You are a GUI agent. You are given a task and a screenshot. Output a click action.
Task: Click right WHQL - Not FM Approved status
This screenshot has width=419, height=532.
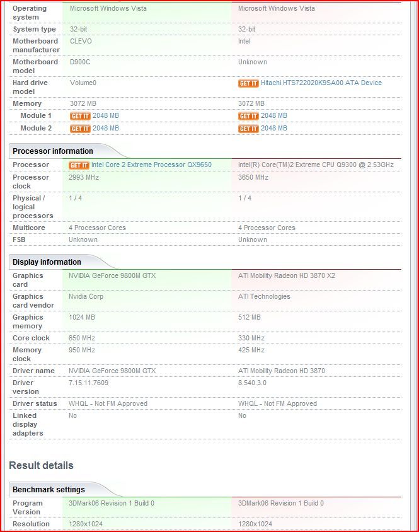277,403
